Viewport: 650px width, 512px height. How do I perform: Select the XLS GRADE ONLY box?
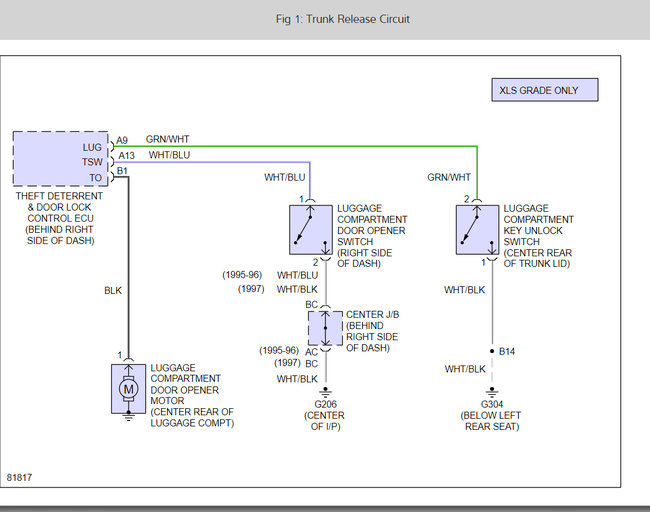[545, 90]
